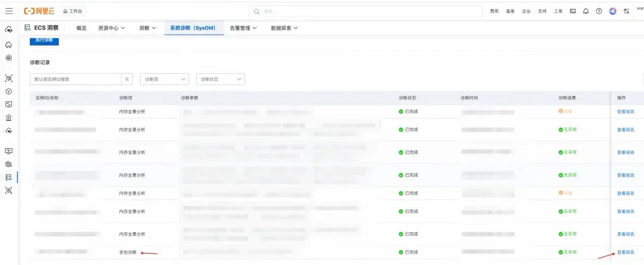This screenshot has height=265, width=644.
Task: Open the 支持 top menu
Action: [542, 11]
